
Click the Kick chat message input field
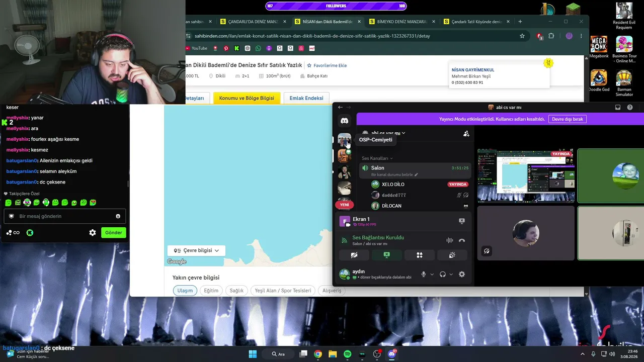[64, 216]
